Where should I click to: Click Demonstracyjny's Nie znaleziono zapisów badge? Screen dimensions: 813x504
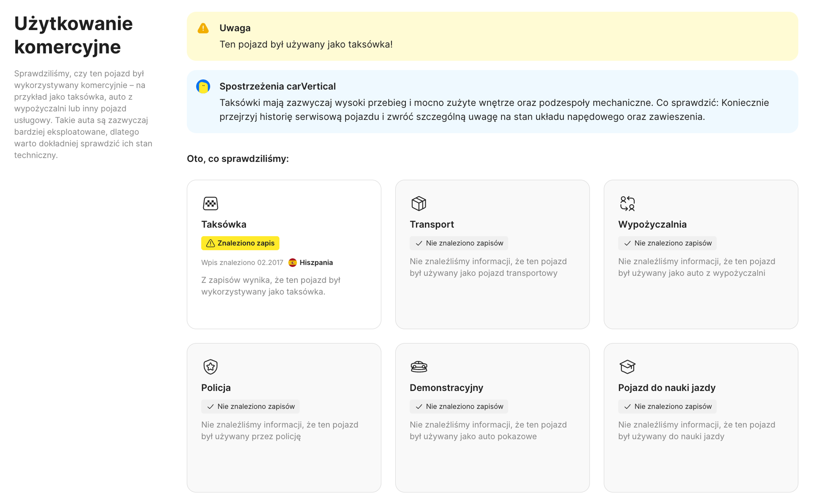point(459,406)
